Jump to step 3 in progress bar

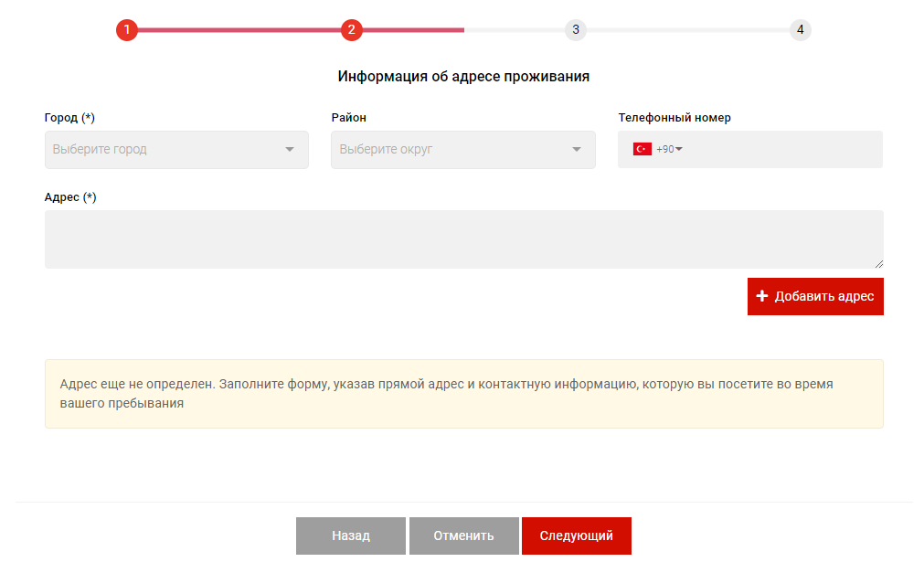(x=576, y=30)
